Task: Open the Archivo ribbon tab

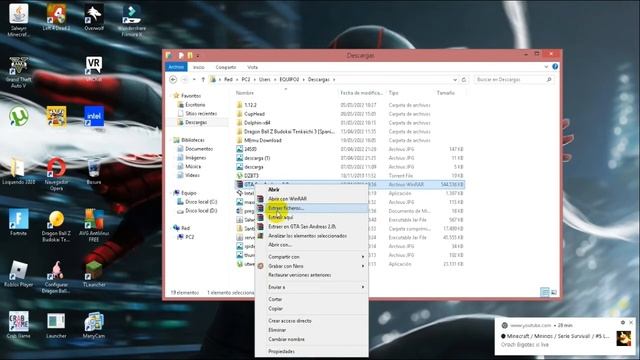Action: click(176, 67)
